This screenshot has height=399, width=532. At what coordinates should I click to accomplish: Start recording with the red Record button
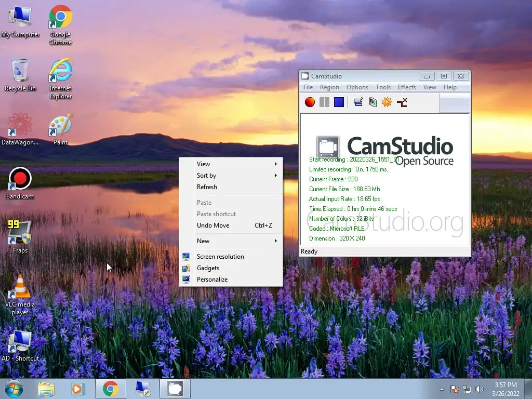[x=310, y=102]
